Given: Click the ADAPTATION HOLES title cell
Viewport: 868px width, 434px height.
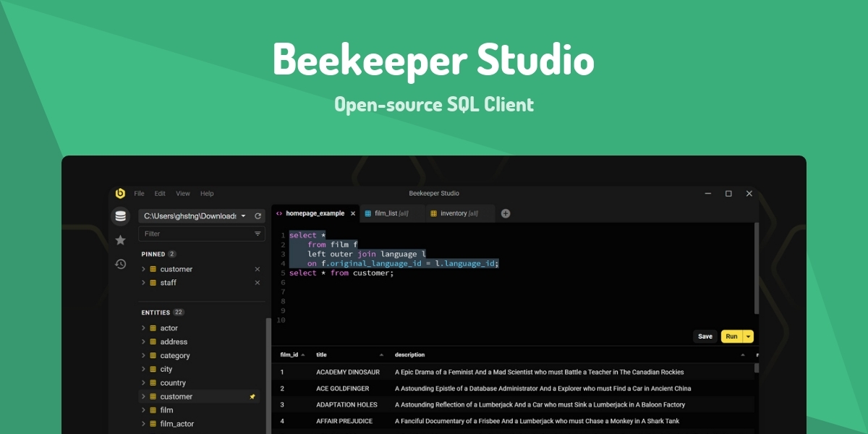Looking at the screenshot, I should tap(346, 404).
